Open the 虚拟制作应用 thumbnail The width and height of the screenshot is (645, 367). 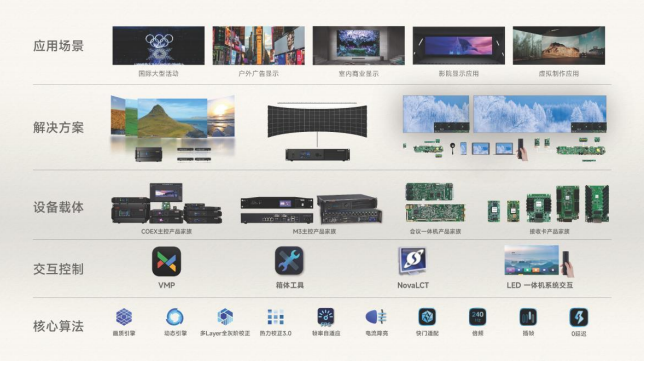[x=559, y=46]
